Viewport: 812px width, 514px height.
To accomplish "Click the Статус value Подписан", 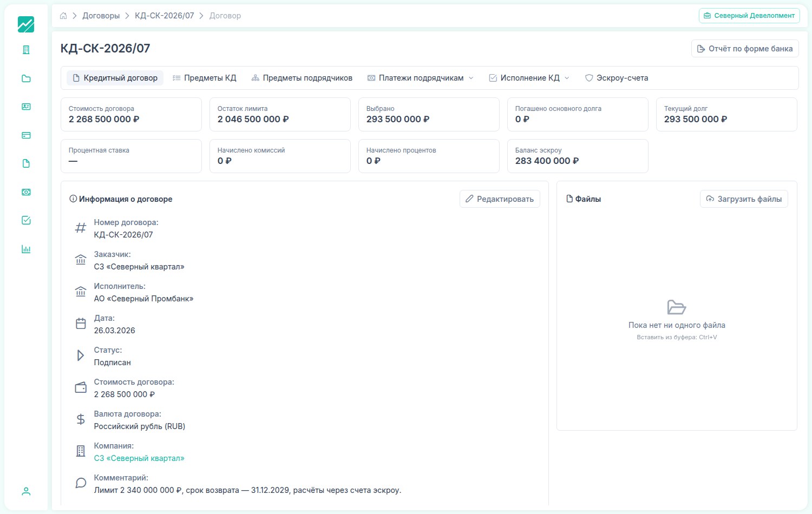I will (113, 363).
